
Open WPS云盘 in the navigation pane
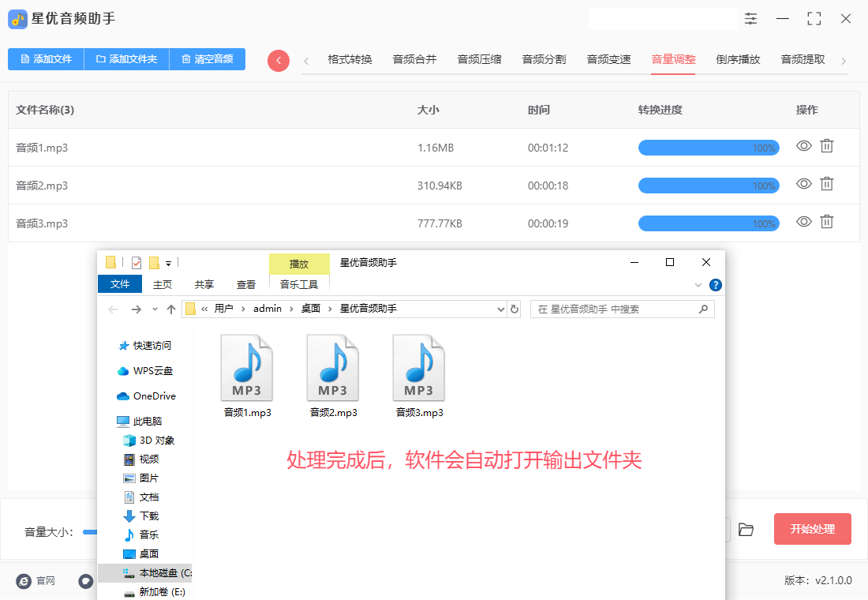(145, 370)
